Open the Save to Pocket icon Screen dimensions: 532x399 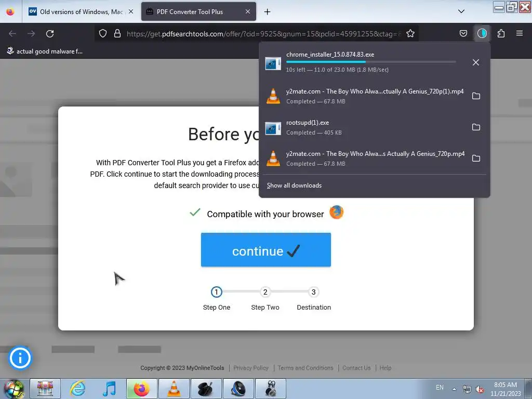pos(463,33)
